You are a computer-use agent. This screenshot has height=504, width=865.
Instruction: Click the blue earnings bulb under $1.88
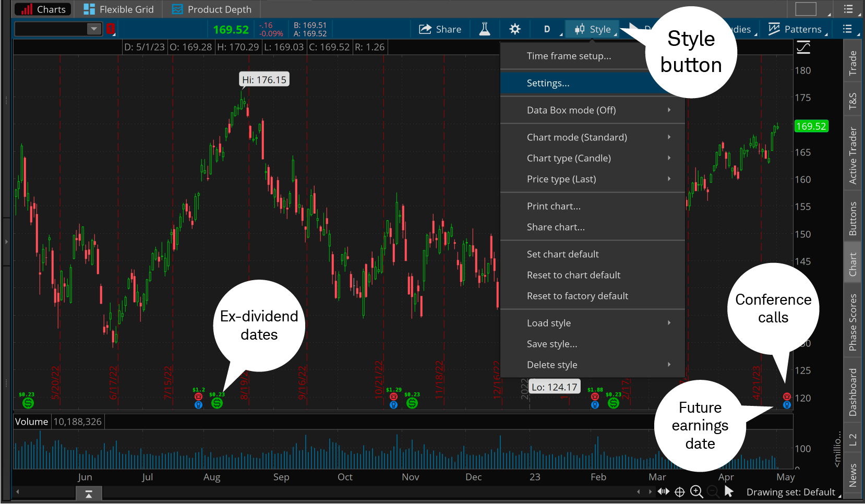click(595, 405)
